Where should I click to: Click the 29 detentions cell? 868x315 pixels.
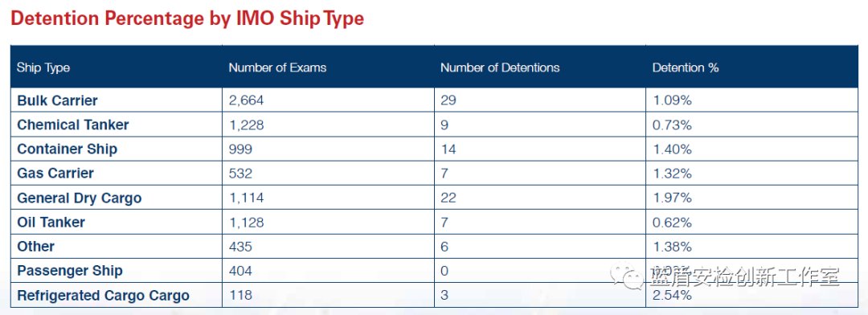pyautogui.click(x=540, y=100)
